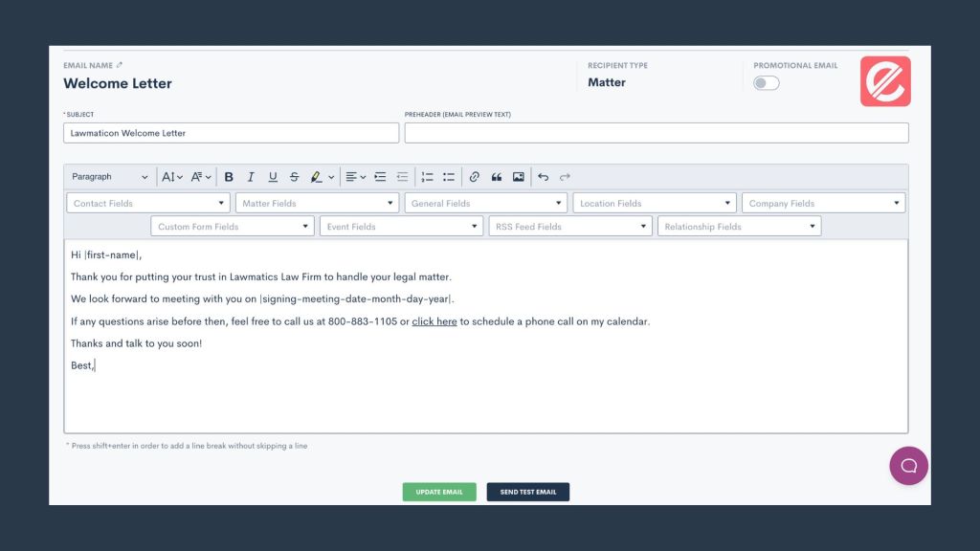
Task: Open the Location Fields dropdown
Action: 655,203
